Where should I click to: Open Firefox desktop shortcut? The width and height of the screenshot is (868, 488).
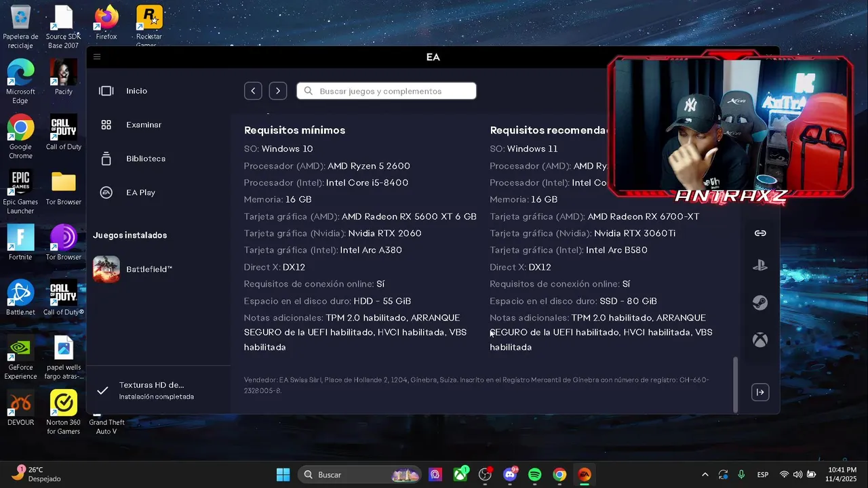106,23
